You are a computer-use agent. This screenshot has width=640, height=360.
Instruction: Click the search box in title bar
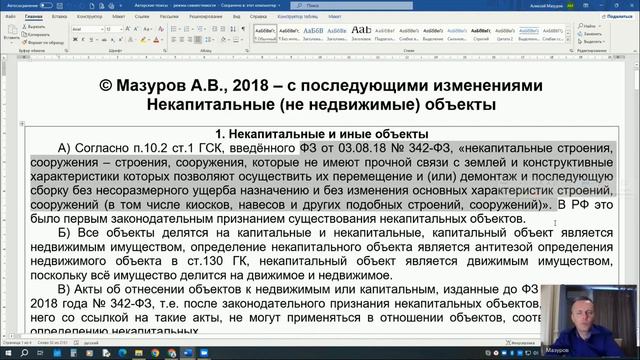tap(351, 6)
